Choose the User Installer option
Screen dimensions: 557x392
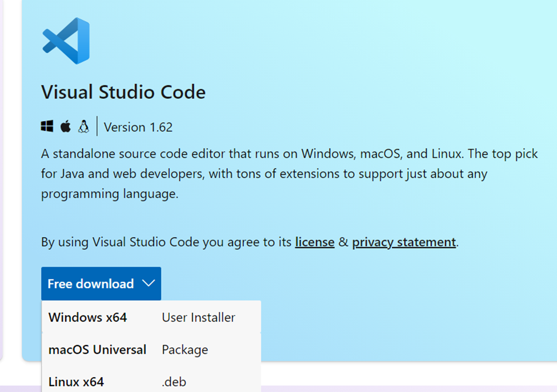(199, 317)
